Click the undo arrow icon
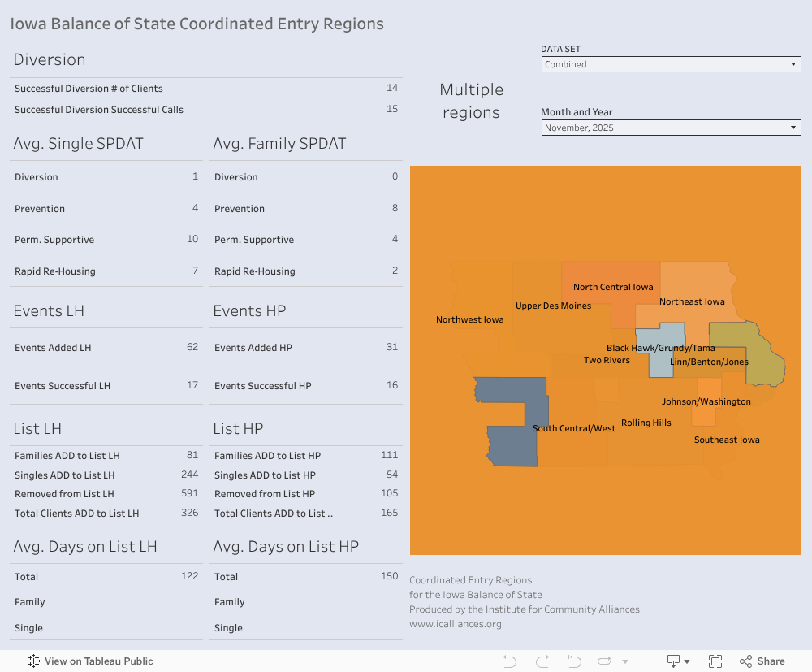Screen dimensions: 812x672 pyautogui.click(x=510, y=661)
